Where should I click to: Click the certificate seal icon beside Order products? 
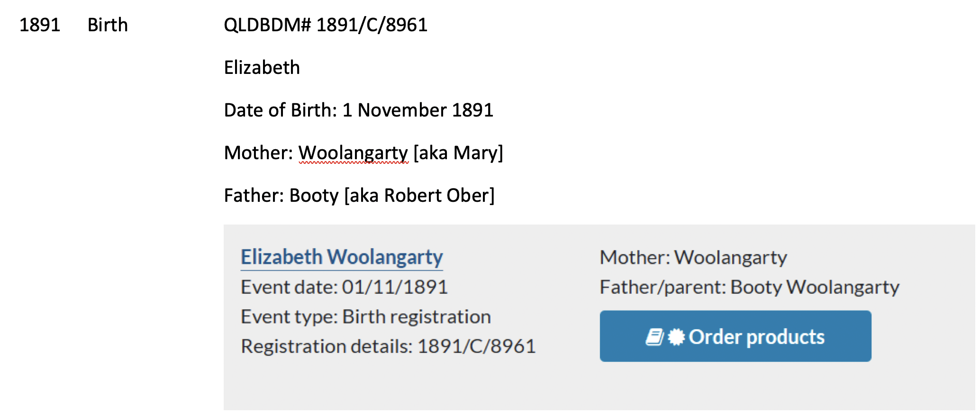[676, 337]
